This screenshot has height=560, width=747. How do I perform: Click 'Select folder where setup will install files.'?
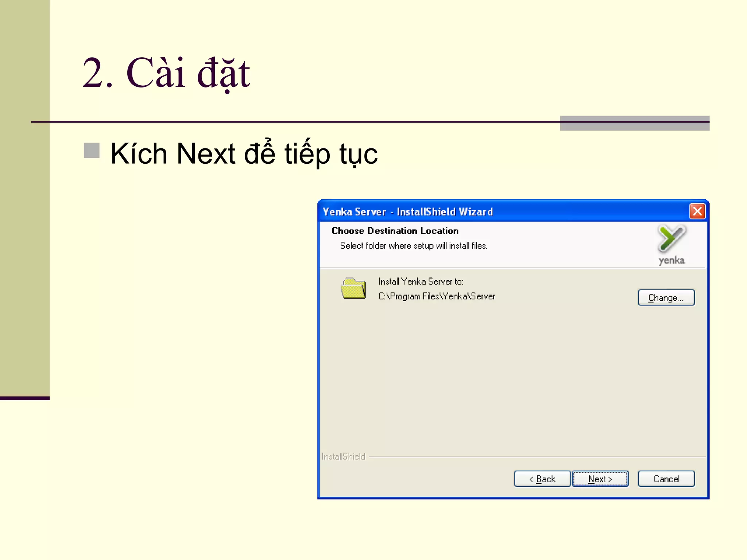pyautogui.click(x=414, y=246)
